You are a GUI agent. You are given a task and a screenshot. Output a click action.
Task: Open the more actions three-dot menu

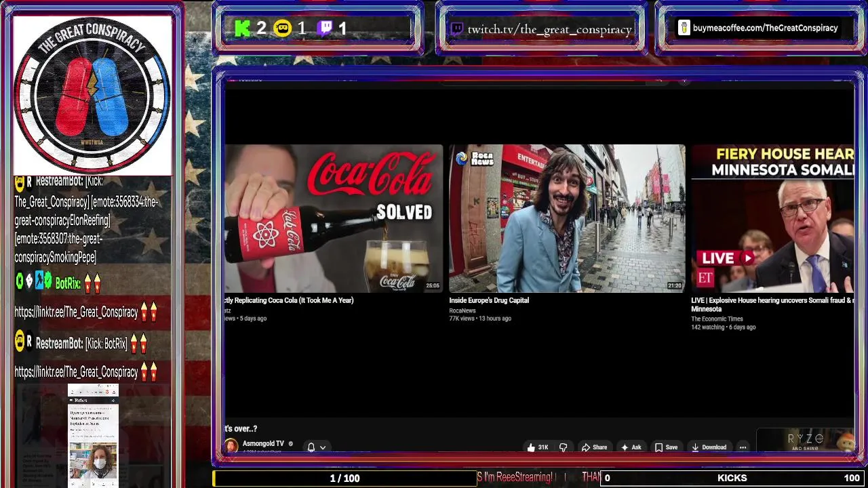tap(743, 447)
